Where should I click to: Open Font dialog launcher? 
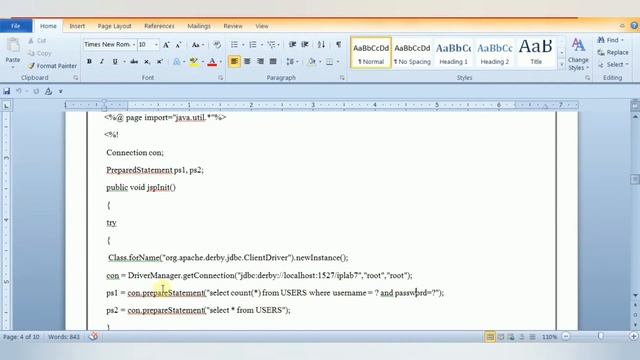tap(221, 78)
